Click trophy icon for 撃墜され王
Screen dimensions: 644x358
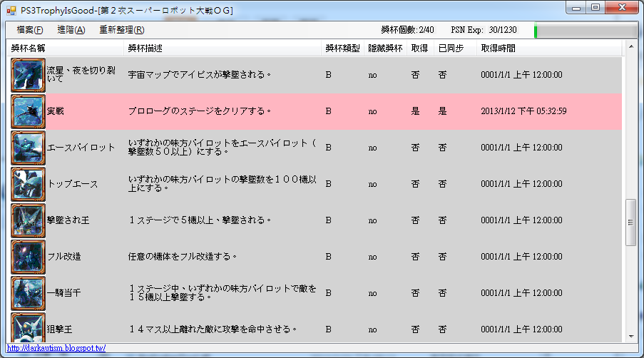(28, 220)
